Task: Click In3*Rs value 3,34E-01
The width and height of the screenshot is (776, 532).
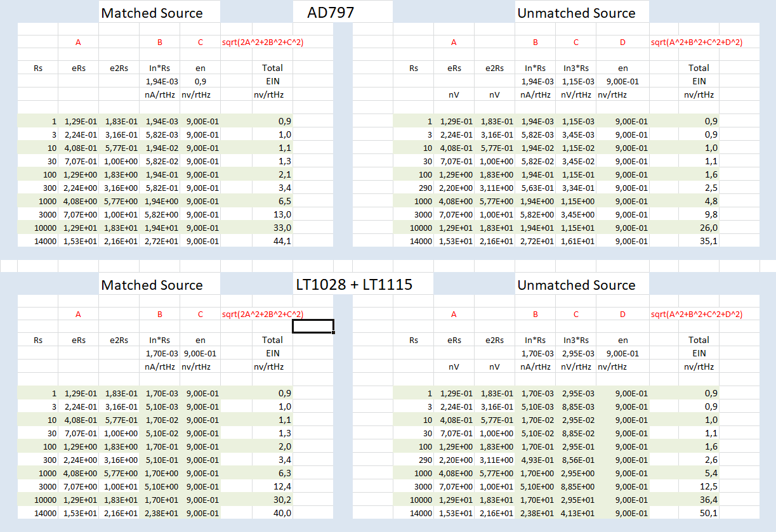Action: pos(579,188)
